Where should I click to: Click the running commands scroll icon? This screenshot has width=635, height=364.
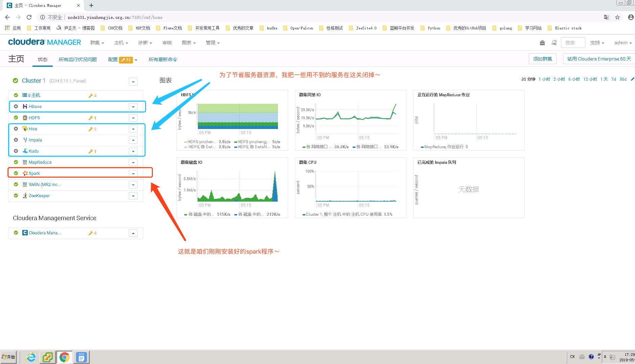point(554,43)
